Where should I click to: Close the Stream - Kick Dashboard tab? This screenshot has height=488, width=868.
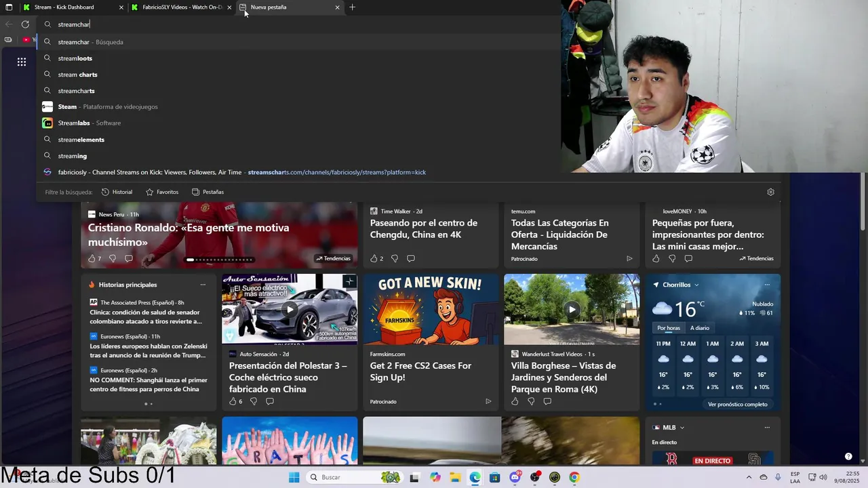121,7
